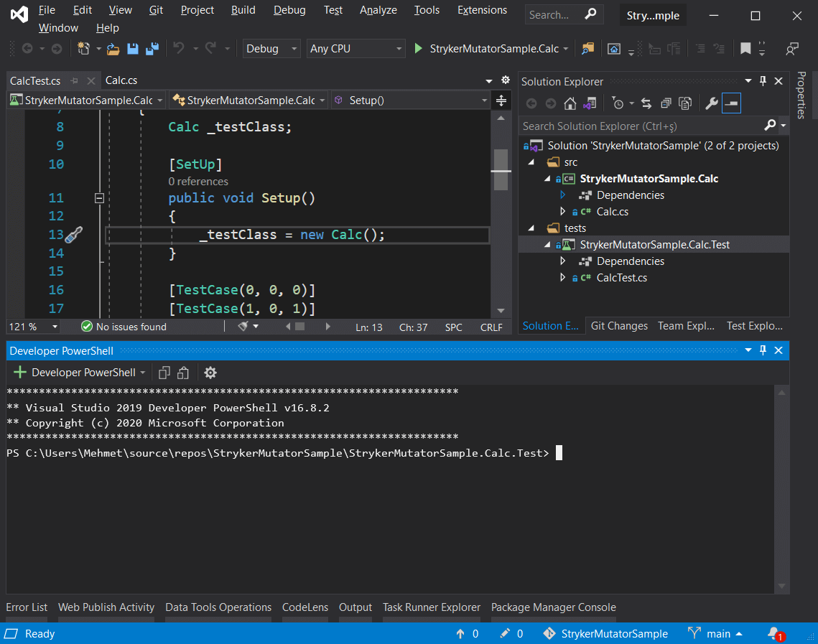Screen dimensions: 818x644
Task: Switch to the Git Changes tab
Action: pos(619,326)
